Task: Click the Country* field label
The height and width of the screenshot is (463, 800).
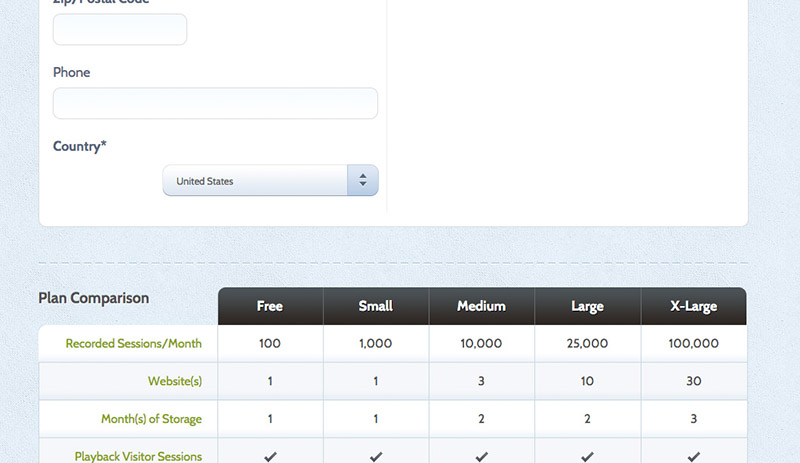Action: [80, 147]
